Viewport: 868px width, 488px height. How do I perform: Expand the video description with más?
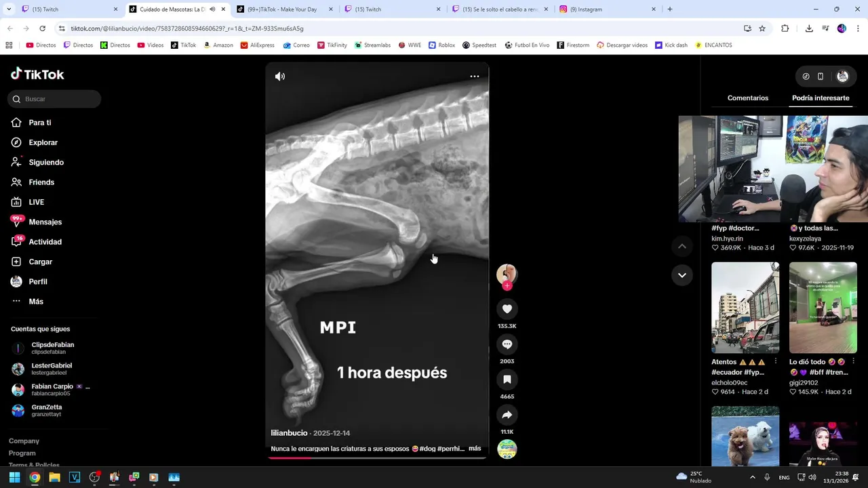coord(475,449)
